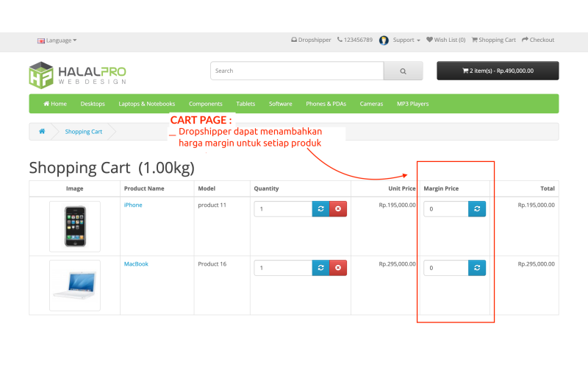
Task: Open the Dropshipper link
Action: click(x=311, y=40)
